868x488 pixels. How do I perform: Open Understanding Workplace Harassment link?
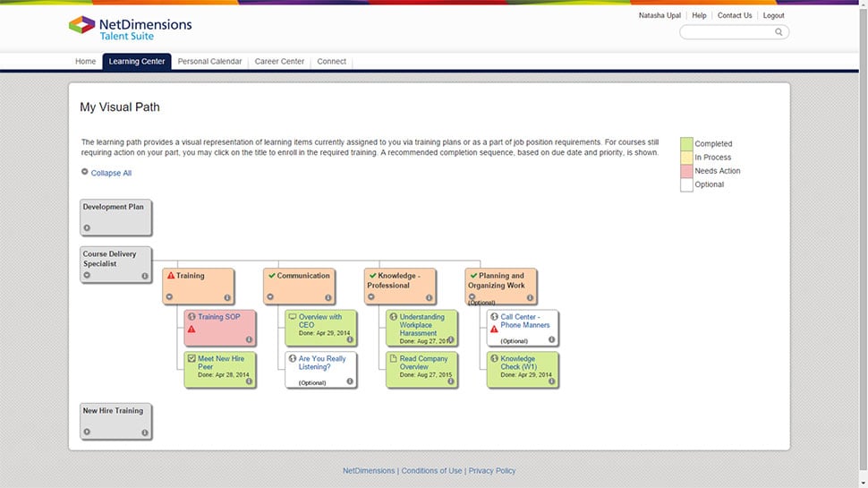pos(421,325)
